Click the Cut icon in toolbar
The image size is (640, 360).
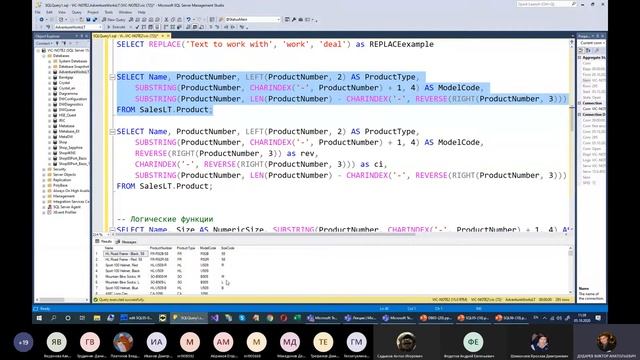pyautogui.click(x=166, y=20)
